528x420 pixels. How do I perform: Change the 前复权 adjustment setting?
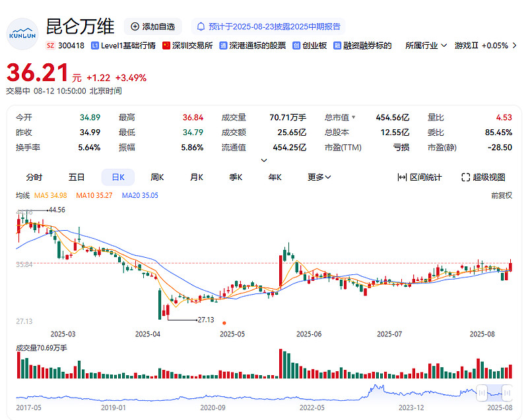coord(502,195)
